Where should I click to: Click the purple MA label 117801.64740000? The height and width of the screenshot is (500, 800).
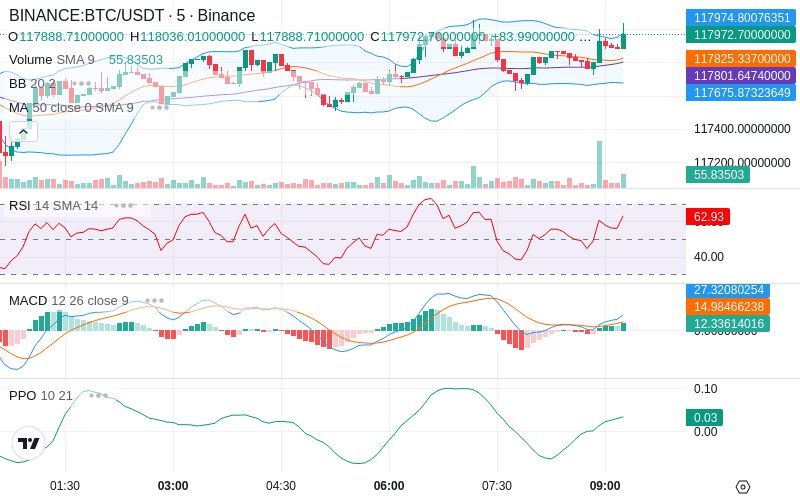[x=741, y=76]
